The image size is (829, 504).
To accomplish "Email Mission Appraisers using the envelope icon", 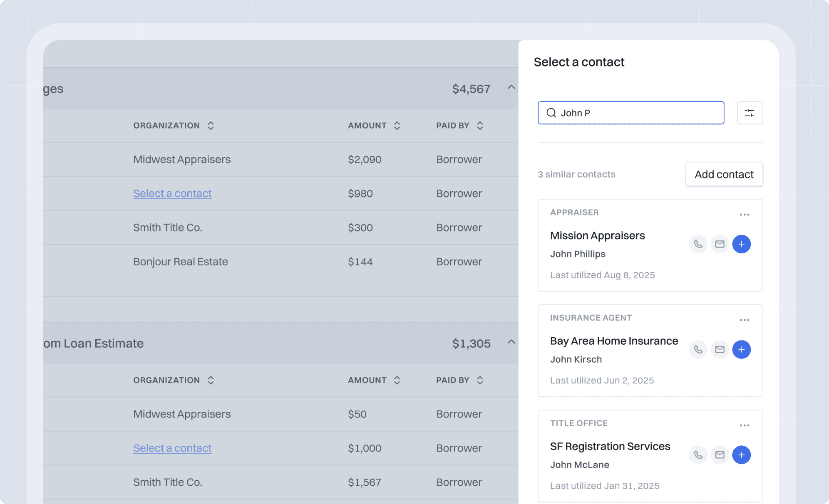I will pos(720,244).
